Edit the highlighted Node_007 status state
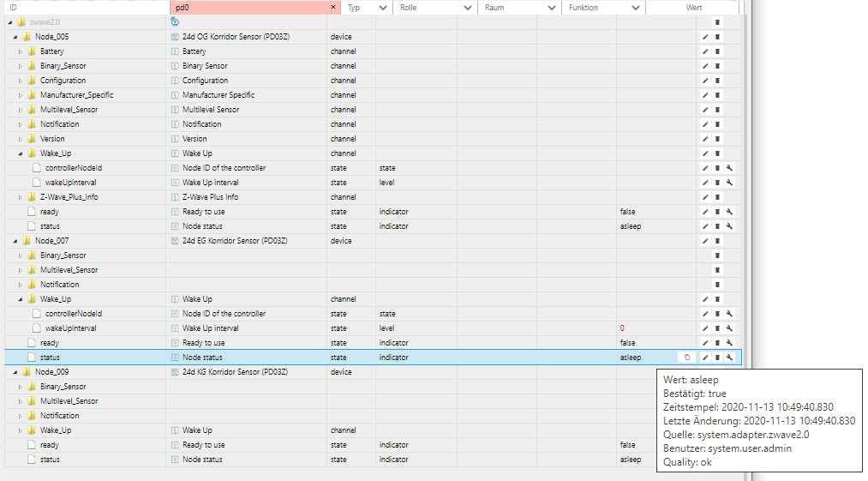Viewport: 868px width, 481px height. coord(705,358)
